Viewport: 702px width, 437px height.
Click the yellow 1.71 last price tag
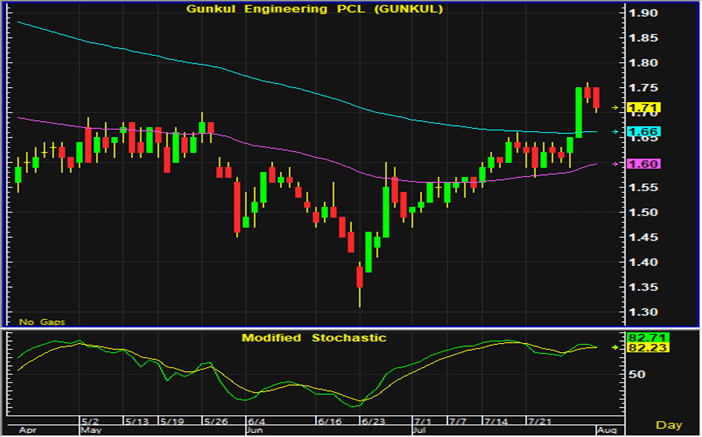click(x=638, y=106)
